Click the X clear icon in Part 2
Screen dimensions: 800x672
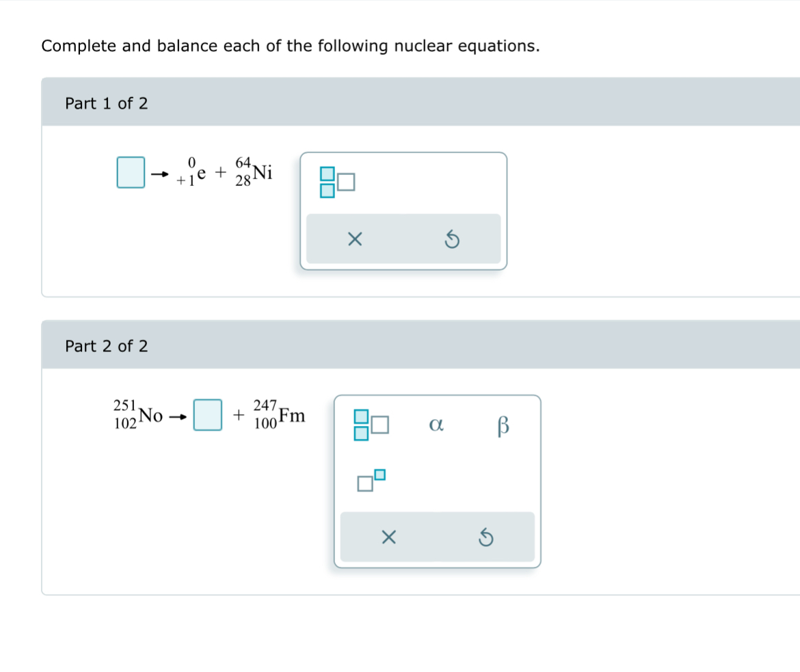pos(388,537)
